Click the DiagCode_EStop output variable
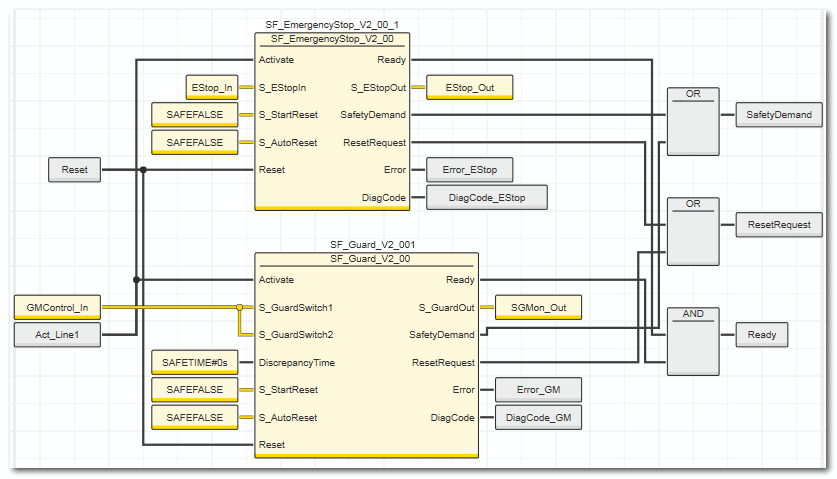This screenshot has height=479, width=837. (x=486, y=198)
